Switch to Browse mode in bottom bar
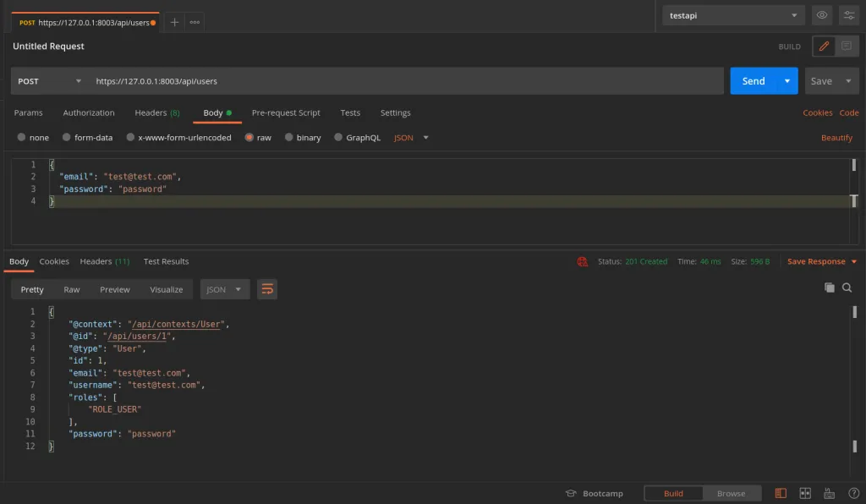 pyautogui.click(x=731, y=494)
